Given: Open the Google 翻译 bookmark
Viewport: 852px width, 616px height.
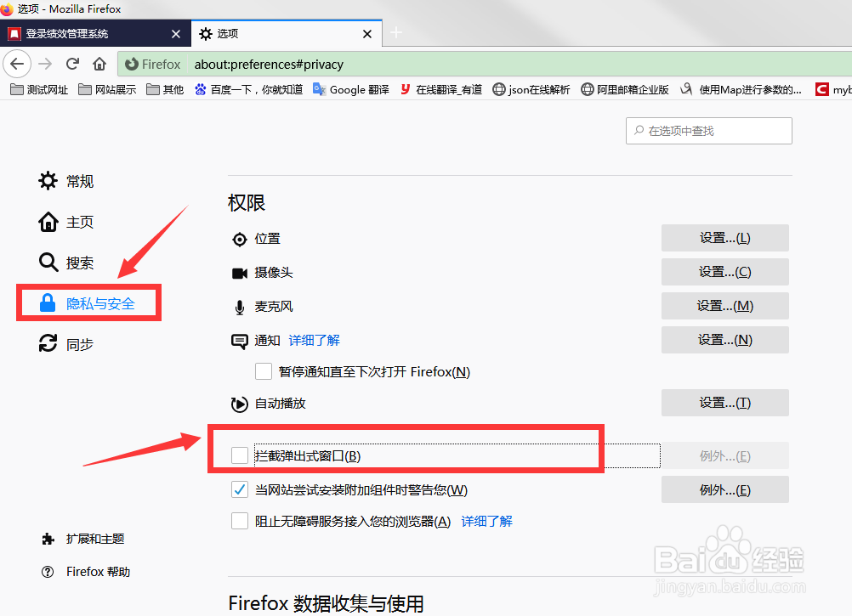Looking at the screenshot, I should 351,89.
